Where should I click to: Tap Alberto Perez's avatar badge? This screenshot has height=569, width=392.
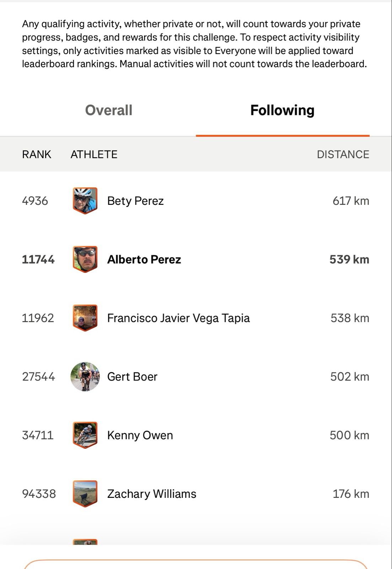coord(85,259)
